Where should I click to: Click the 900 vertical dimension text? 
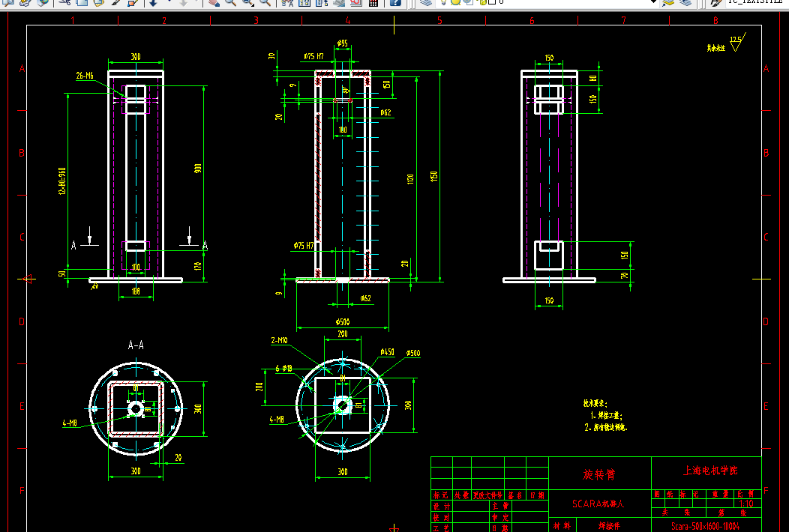(198, 169)
